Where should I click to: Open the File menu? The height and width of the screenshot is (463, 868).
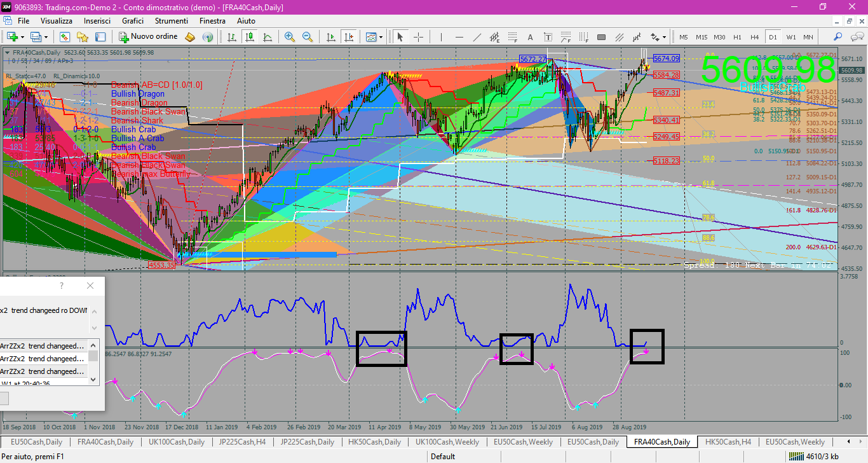pyautogui.click(x=24, y=21)
